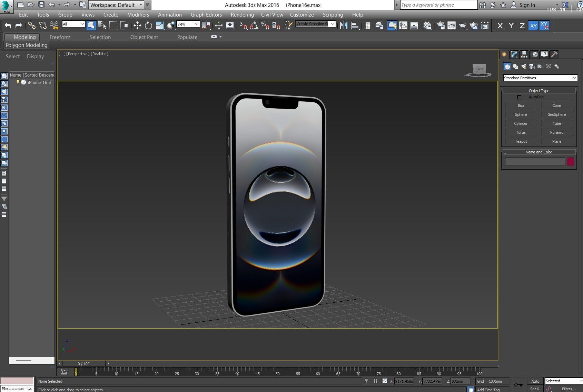Image resolution: width=583 pixels, height=392 pixels.
Task: Click the Teapot primitive button
Action: pos(521,141)
